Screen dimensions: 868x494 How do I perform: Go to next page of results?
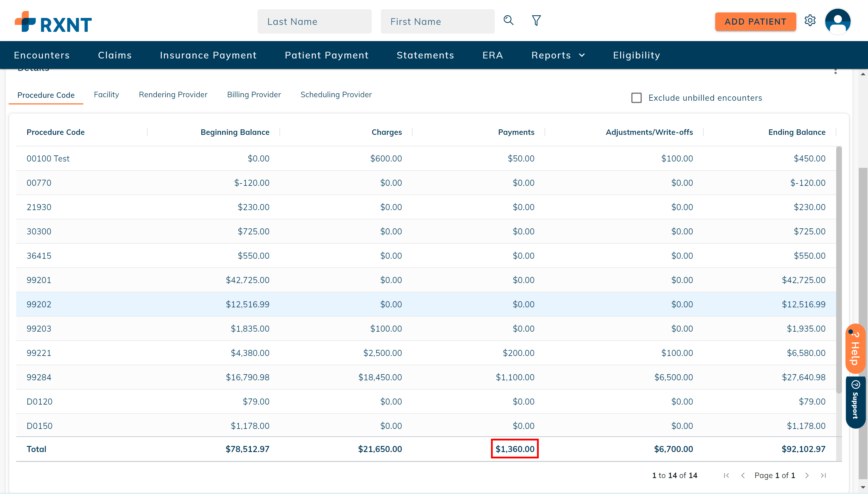[807, 475]
